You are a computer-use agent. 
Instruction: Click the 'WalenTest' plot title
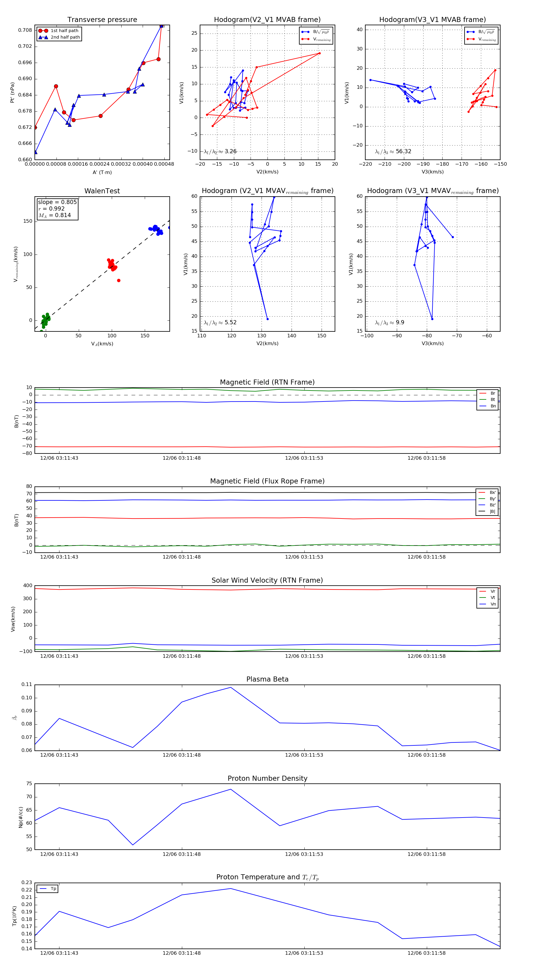click(x=102, y=191)
